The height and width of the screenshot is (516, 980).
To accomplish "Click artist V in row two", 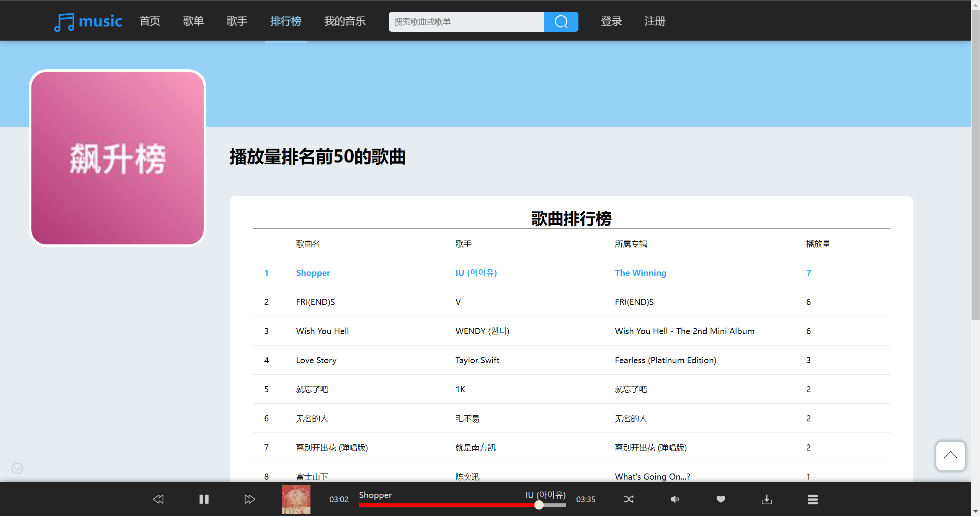I will click(x=458, y=302).
